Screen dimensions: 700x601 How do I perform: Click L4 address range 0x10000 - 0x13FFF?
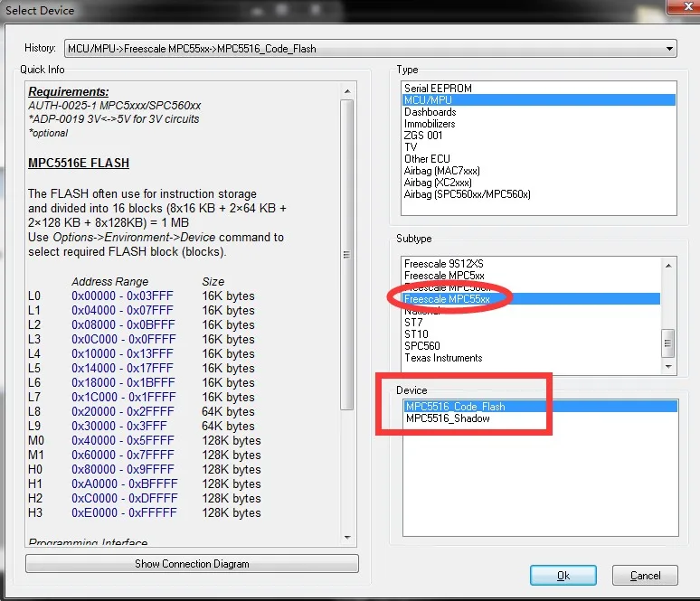tap(122, 353)
